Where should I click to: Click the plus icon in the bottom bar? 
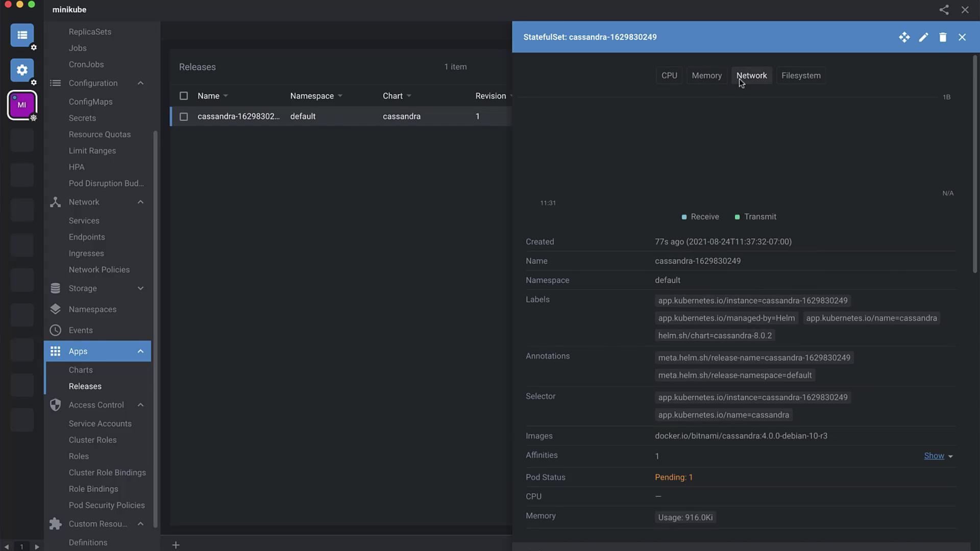(176, 545)
